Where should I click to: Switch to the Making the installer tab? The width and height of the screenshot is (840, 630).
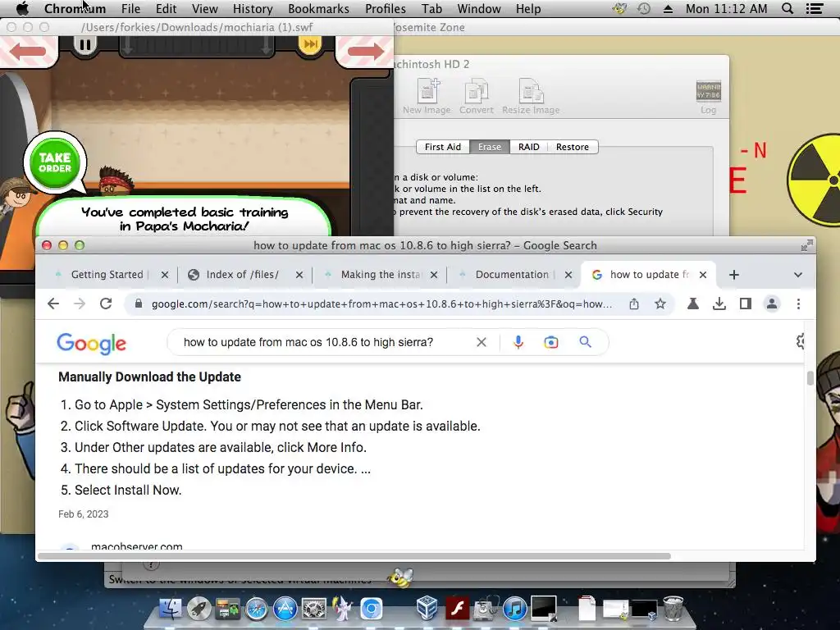click(381, 274)
